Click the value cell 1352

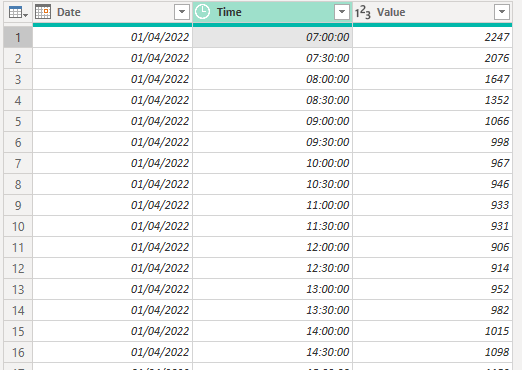(x=432, y=100)
